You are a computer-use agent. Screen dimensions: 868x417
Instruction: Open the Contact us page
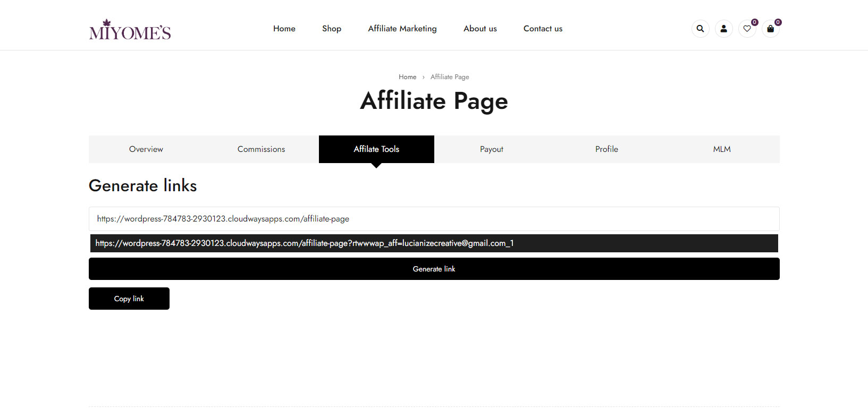pyautogui.click(x=543, y=29)
